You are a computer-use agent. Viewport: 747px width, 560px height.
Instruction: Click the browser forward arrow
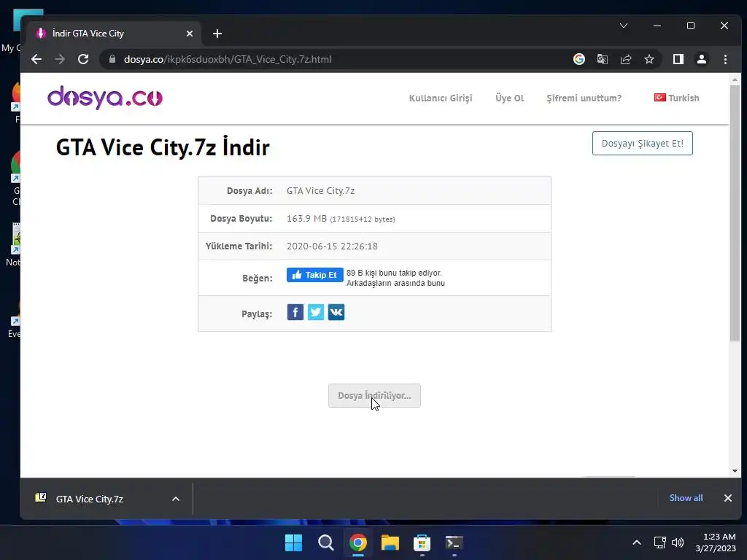60,59
